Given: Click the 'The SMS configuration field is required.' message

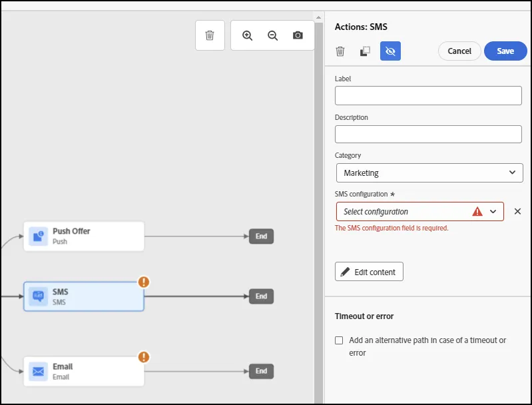Looking at the screenshot, I should click(x=392, y=228).
